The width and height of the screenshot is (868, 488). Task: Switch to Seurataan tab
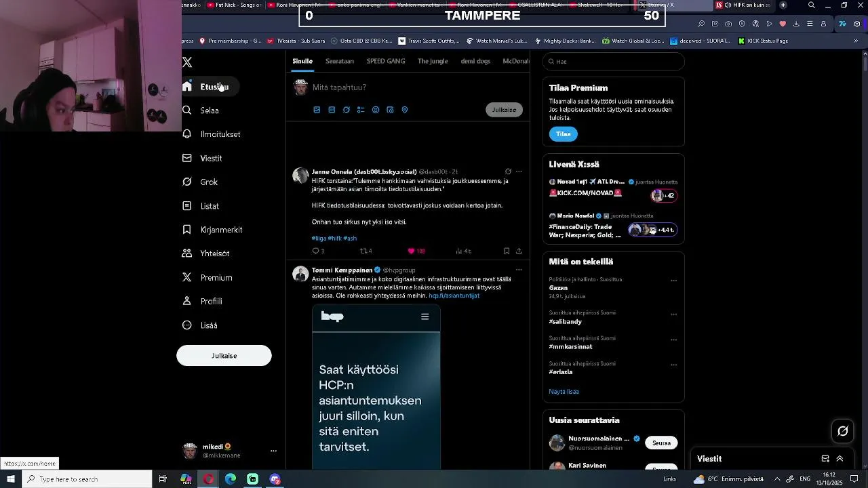pos(340,61)
